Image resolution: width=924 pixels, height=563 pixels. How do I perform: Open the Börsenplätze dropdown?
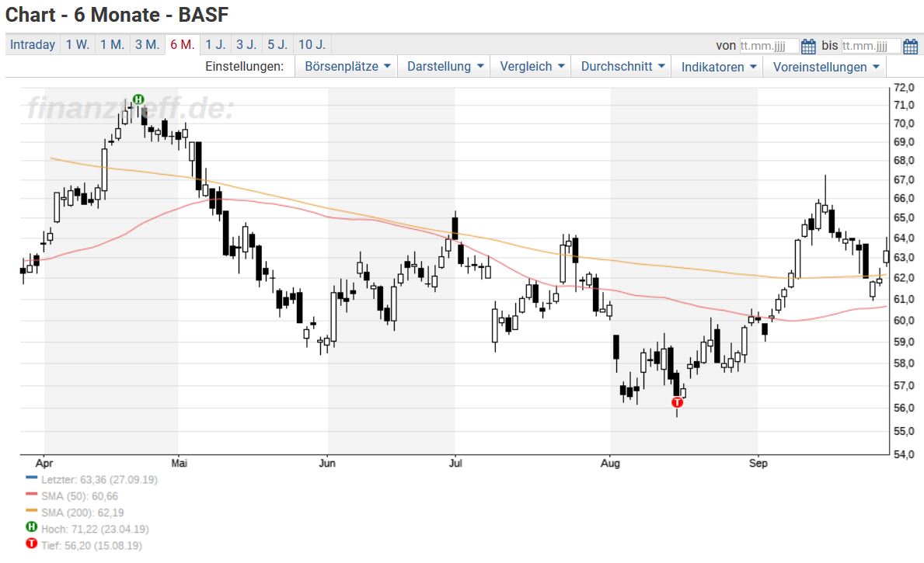click(347, 67)
